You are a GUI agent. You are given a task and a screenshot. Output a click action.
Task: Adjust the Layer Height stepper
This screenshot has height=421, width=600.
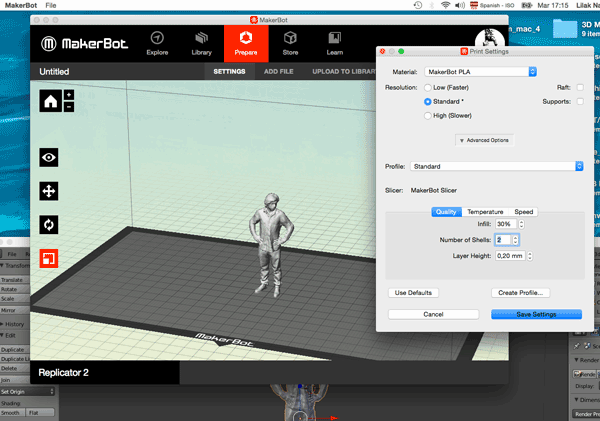530,256
